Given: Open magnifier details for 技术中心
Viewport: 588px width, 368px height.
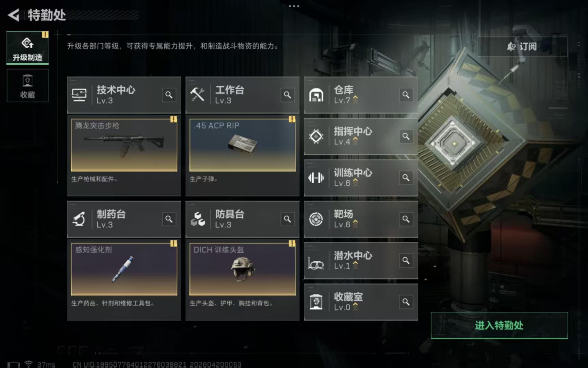Looking at the screenshot, I should tap(169, 95).
